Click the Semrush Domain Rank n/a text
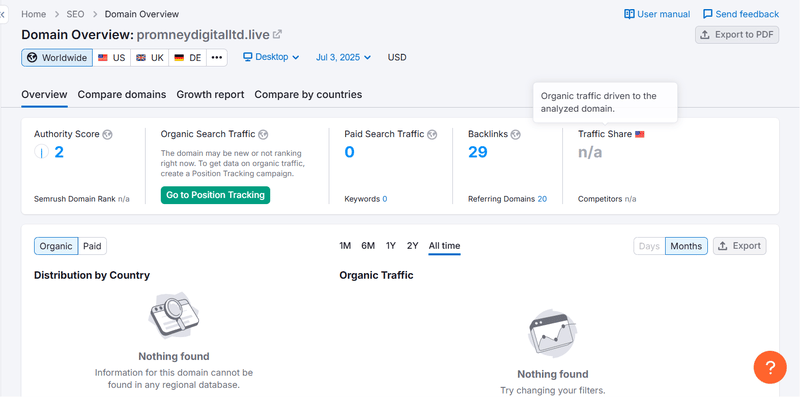The image size is (800, 397). coord(82,199)
